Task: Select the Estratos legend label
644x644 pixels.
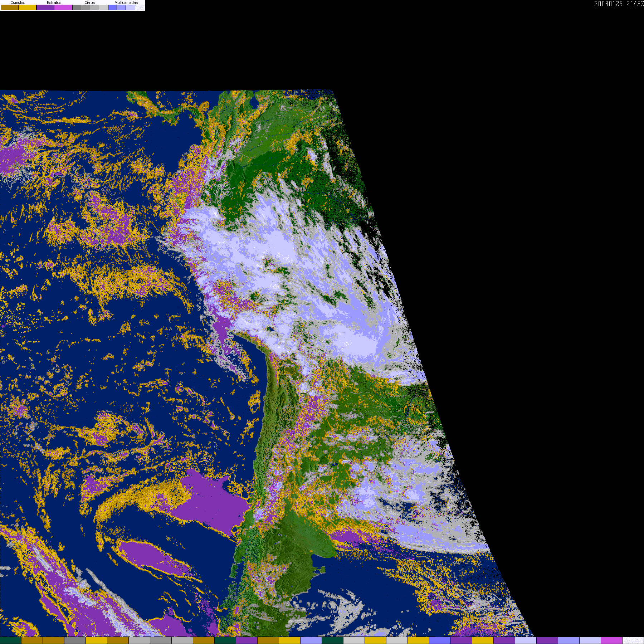Action: click(x=54, y=3)
